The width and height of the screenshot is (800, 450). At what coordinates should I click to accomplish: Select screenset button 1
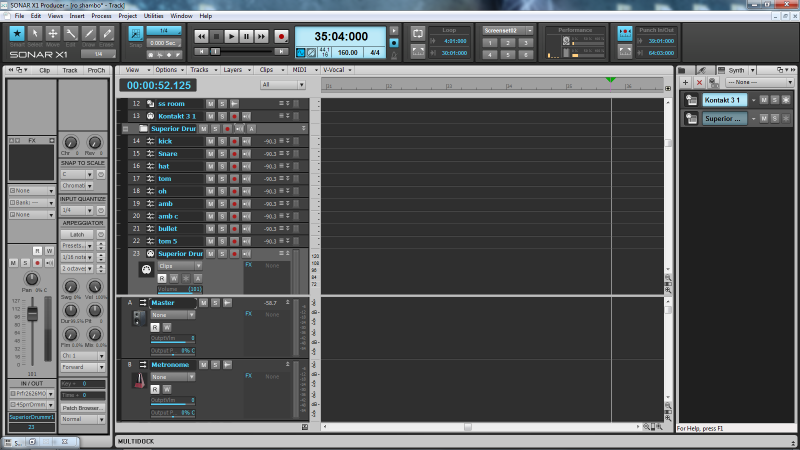[489, 43]
